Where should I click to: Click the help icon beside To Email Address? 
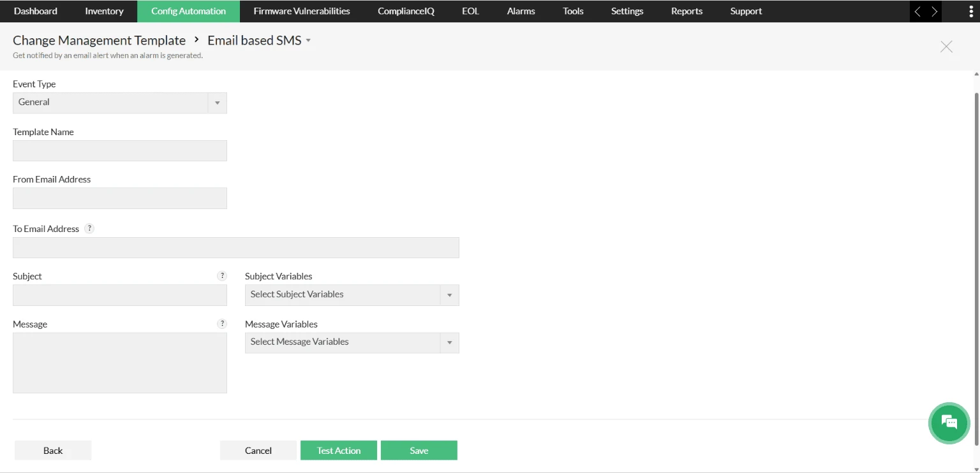click(x=89, y=229)
